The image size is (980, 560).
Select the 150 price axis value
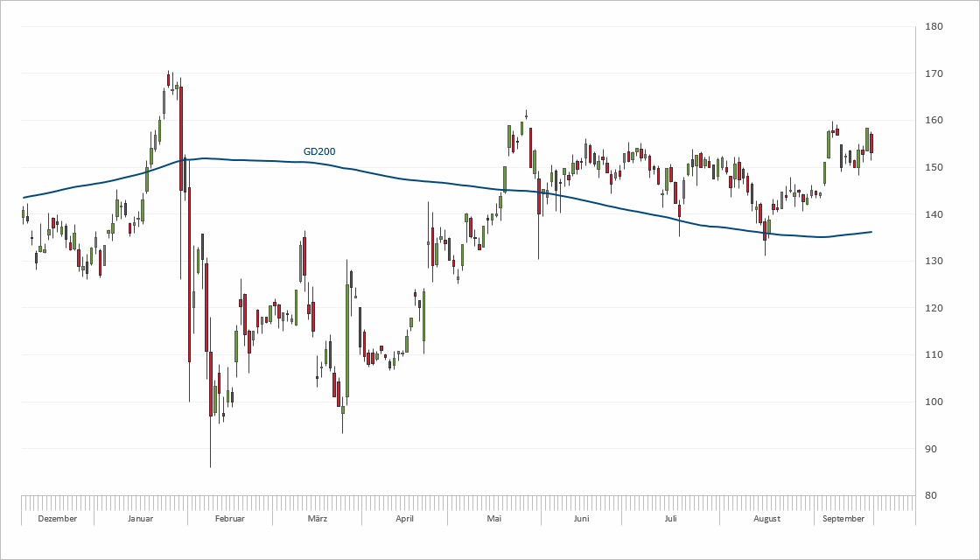coord(934,167)
